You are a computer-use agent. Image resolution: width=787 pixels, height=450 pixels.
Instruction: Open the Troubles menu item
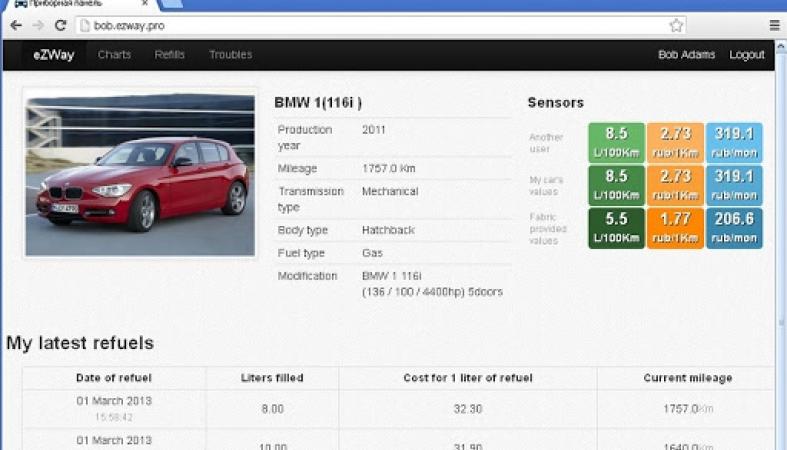click(x=230, y=55)
